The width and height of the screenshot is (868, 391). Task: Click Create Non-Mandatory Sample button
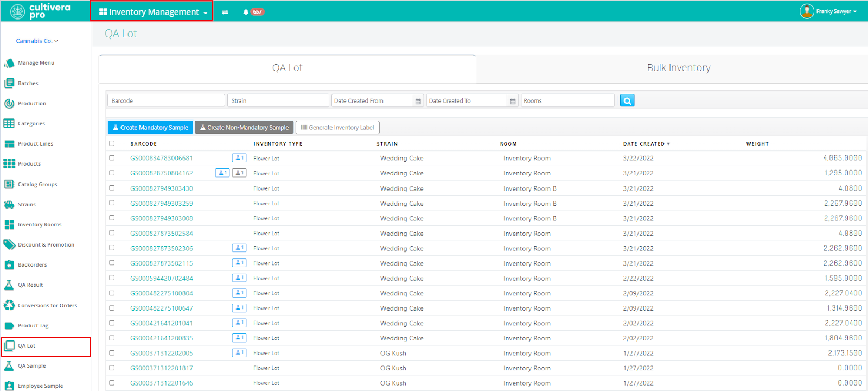click(x=244, y=128)
